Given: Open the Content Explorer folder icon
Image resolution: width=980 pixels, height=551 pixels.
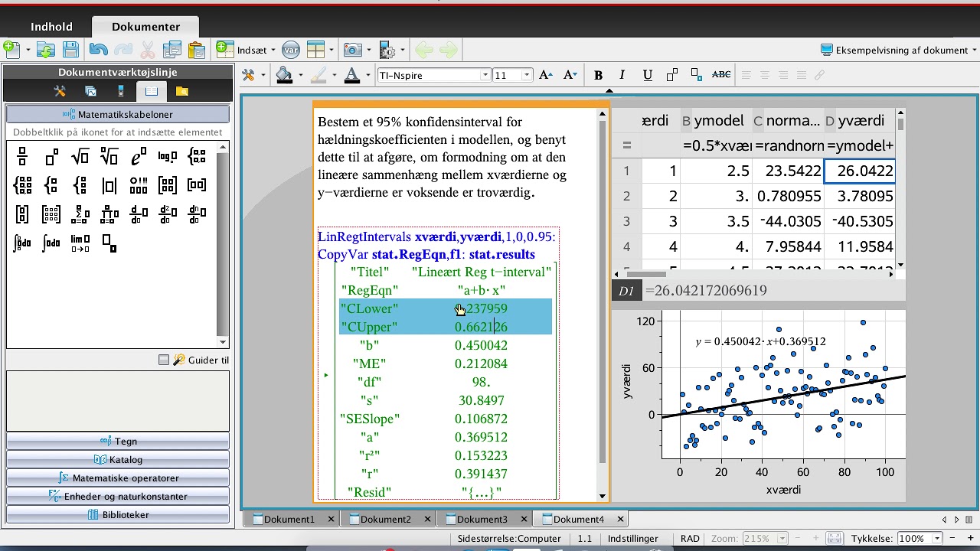Looking at the screenshot, I should pyautogui.click(x=181, y=91).
